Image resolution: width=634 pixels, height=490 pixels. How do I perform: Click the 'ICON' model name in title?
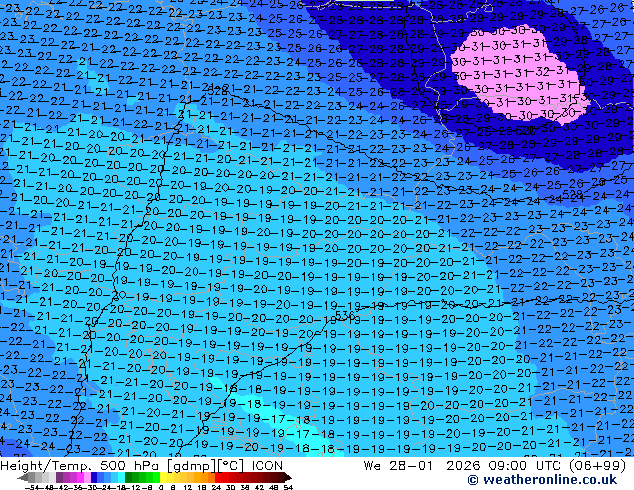(x=267, y=466)
